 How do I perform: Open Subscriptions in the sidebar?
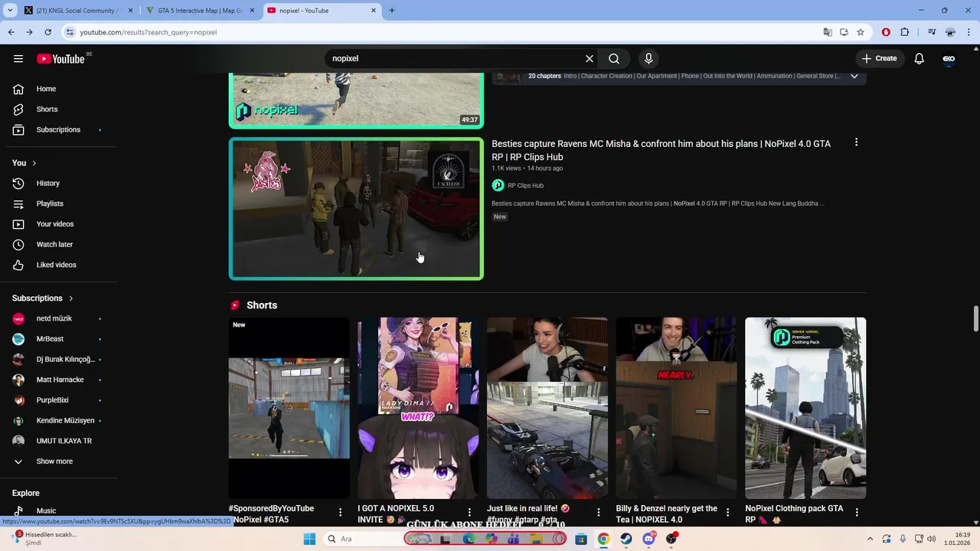(x=59, y=129)
